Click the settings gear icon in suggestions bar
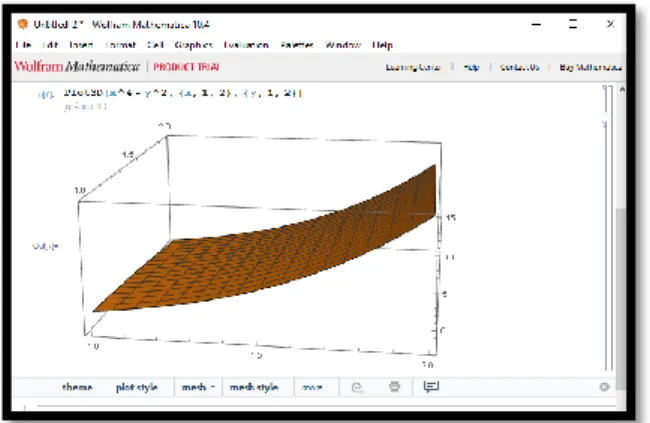 604,387
